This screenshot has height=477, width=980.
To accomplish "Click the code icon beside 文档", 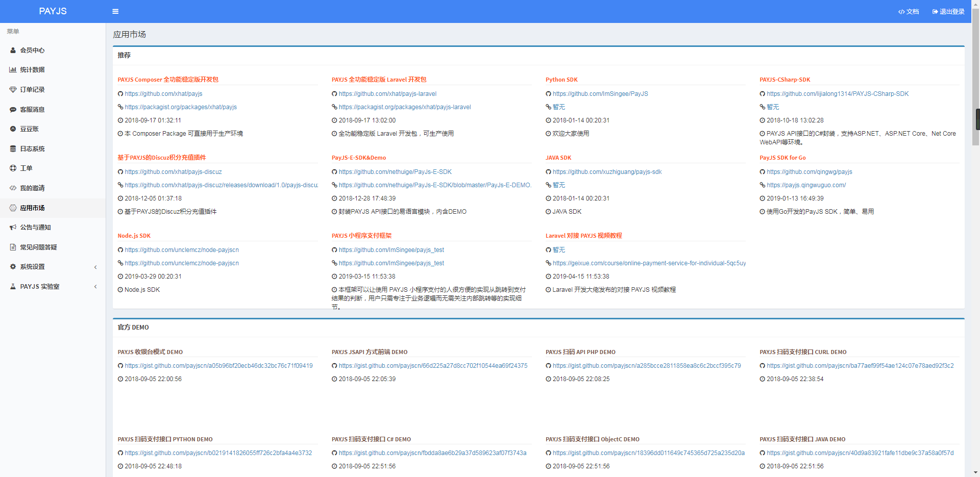I will tap(902, 12).
